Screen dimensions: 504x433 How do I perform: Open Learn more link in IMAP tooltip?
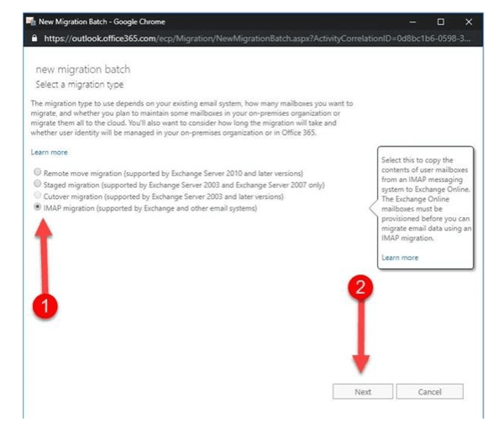coord(400,258)
